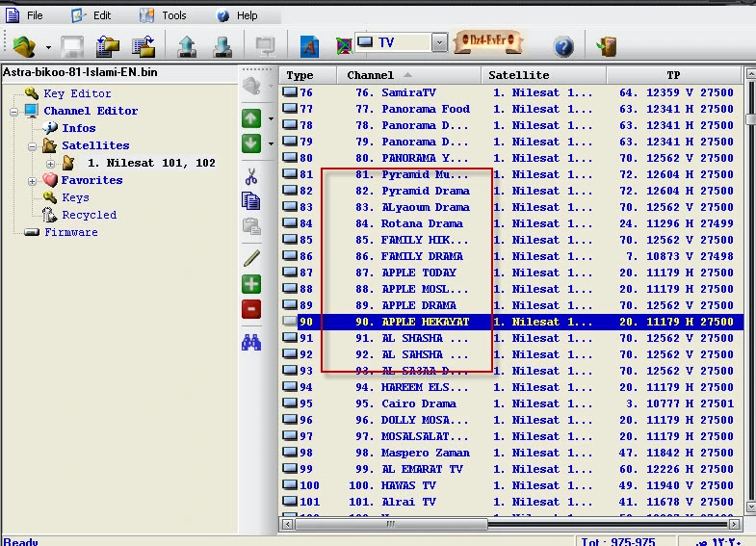Click the open file folder icon in toolbar
The image size is (756, 546).
[x=24, y=47]
